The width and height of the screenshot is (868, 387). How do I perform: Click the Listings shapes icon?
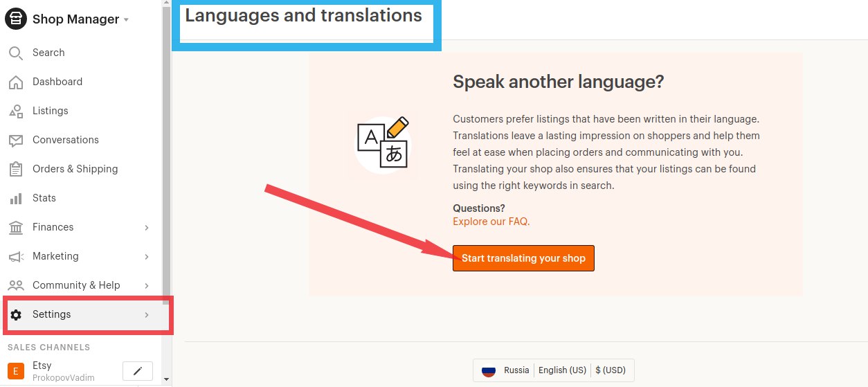click(x=16, y=111)
